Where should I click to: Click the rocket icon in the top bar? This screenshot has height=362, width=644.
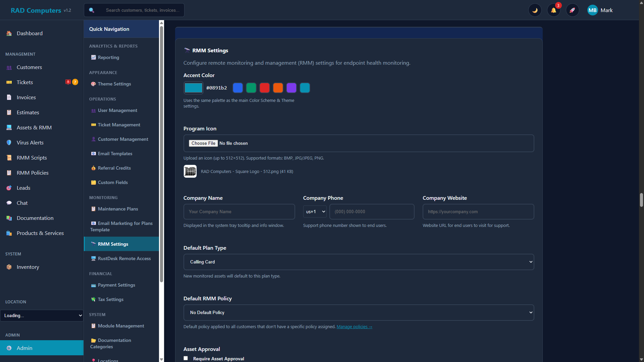point(572,10)
